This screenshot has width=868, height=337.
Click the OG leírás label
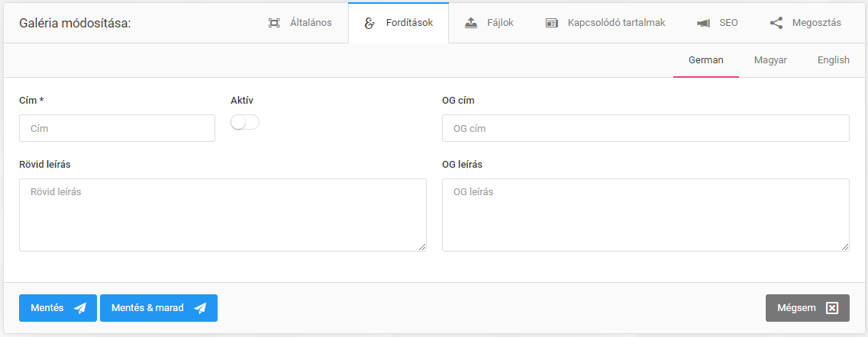tap(462, 165)
